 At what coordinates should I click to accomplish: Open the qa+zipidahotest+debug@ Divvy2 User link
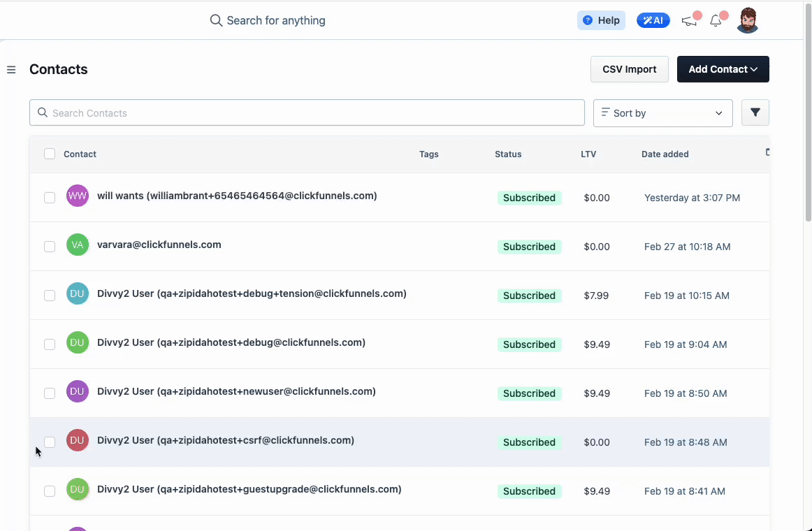231,342
